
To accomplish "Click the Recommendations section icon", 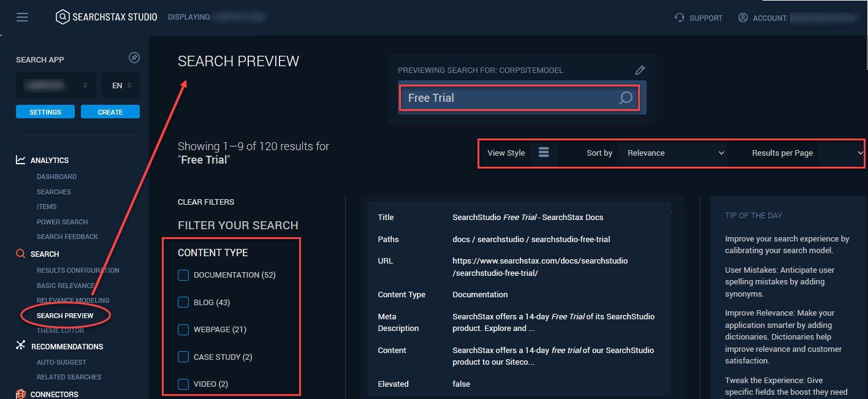I will [x=21, y=346].
